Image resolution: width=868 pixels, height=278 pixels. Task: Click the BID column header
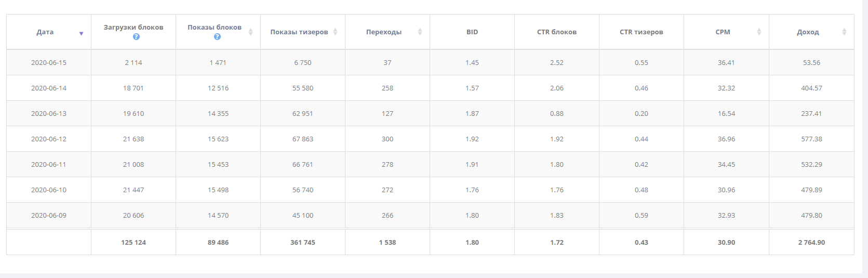tap(472, 32)
